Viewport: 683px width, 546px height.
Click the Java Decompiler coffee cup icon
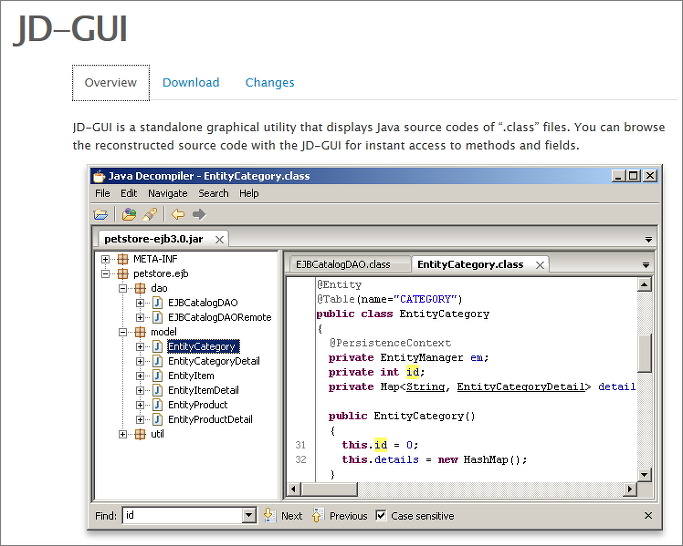(99, 176)
